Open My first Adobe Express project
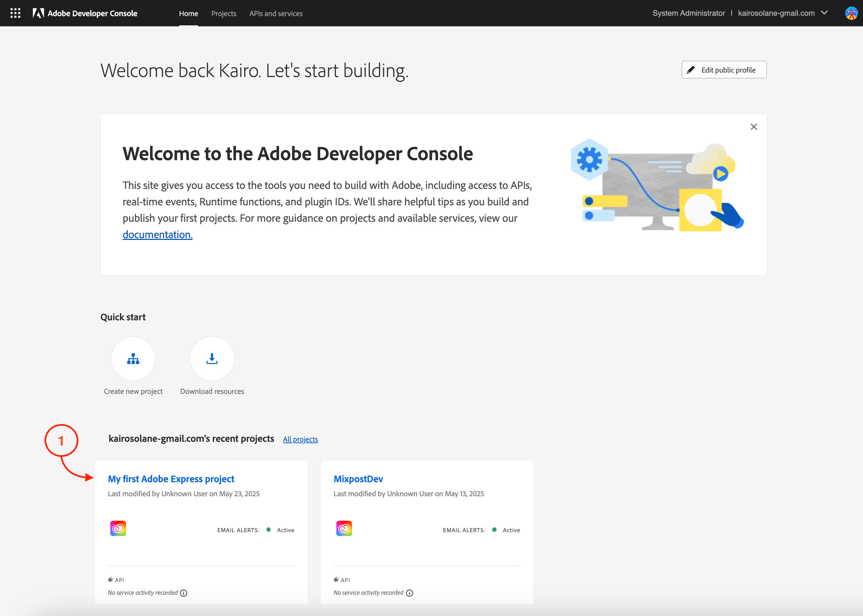The width and height of the screenshot is (863, 616). 171,479
